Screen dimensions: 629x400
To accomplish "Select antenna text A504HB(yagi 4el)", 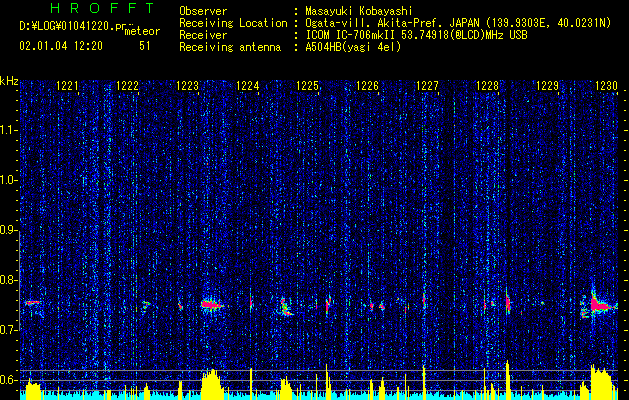I will (x=353, y=47).
